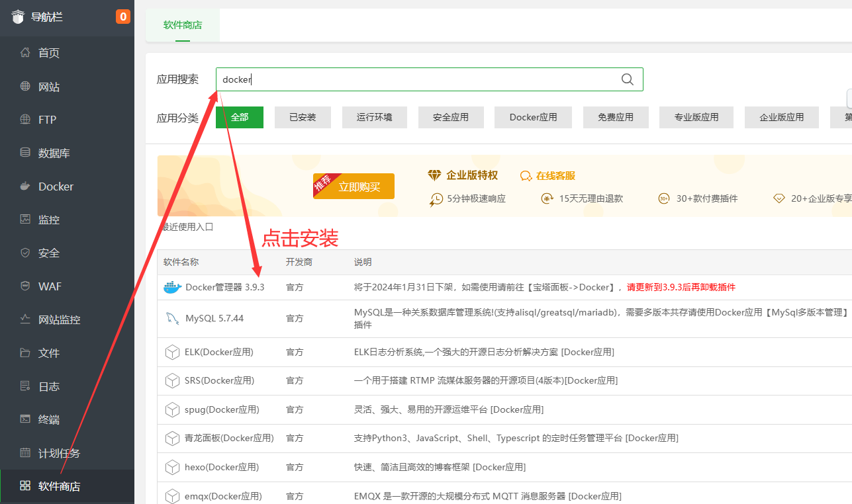
Task: Click the grid icon beside 软件商店
Action: [x=25, y=486]
